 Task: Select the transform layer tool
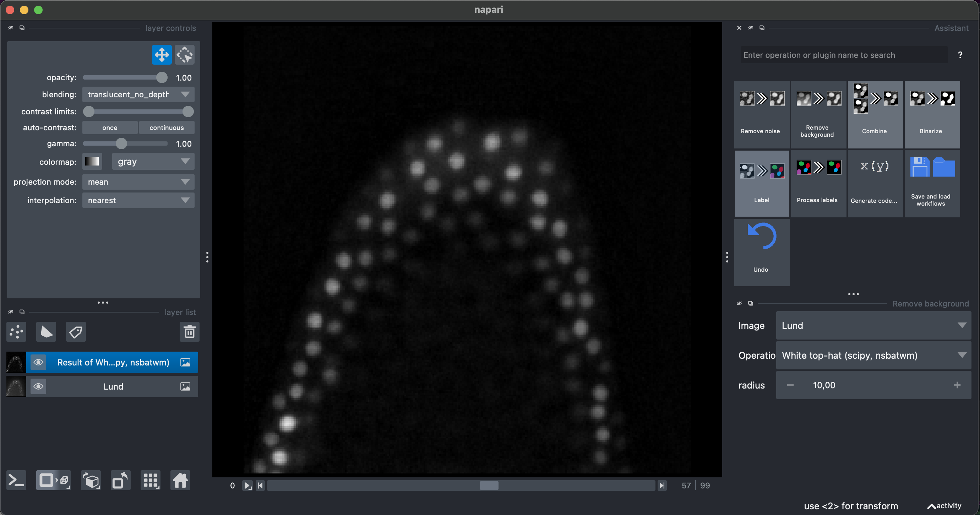click(185, 55)
